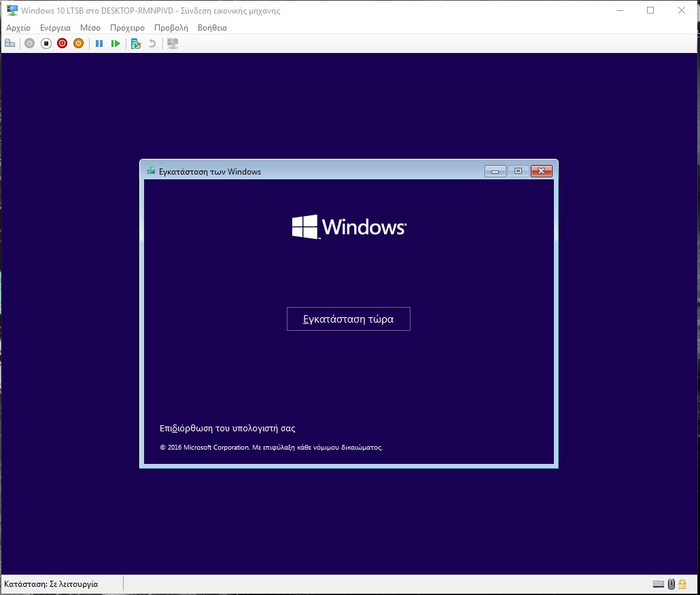Create a checkpoint using the toolbar icon

tap(136, 43)
